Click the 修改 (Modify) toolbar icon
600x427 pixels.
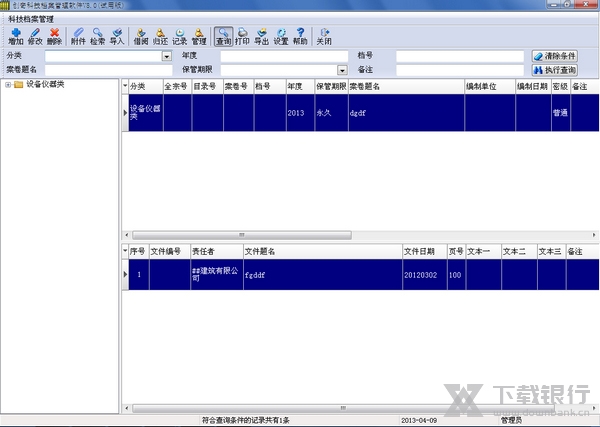pos(35,38)
